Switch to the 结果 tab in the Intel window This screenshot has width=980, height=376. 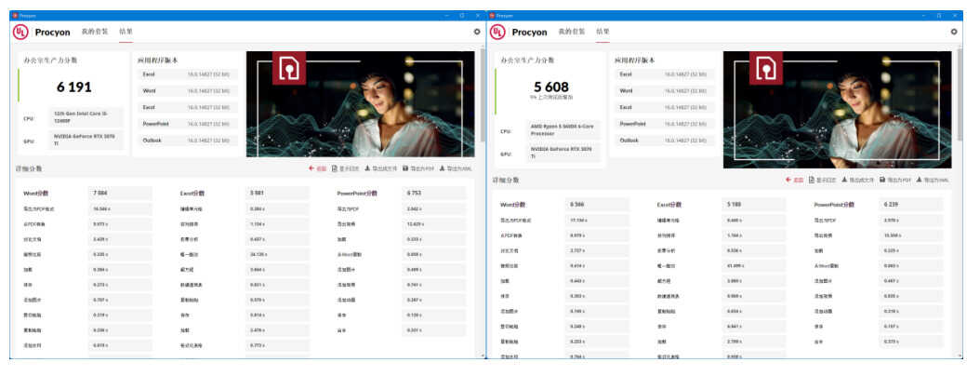click(126, 32)
